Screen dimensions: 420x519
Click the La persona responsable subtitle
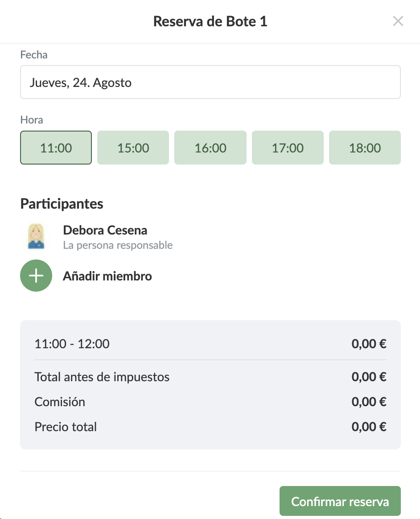118,245
